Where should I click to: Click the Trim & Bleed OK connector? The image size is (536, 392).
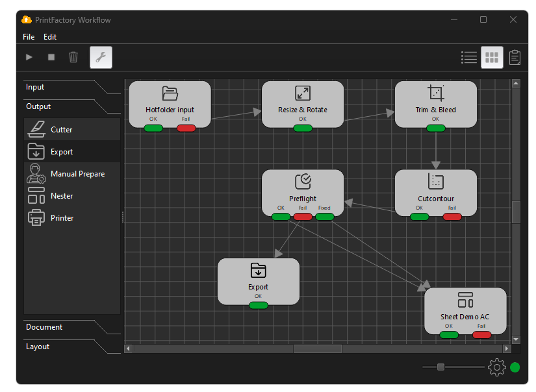pyautogui.click(x=436, y=129)
